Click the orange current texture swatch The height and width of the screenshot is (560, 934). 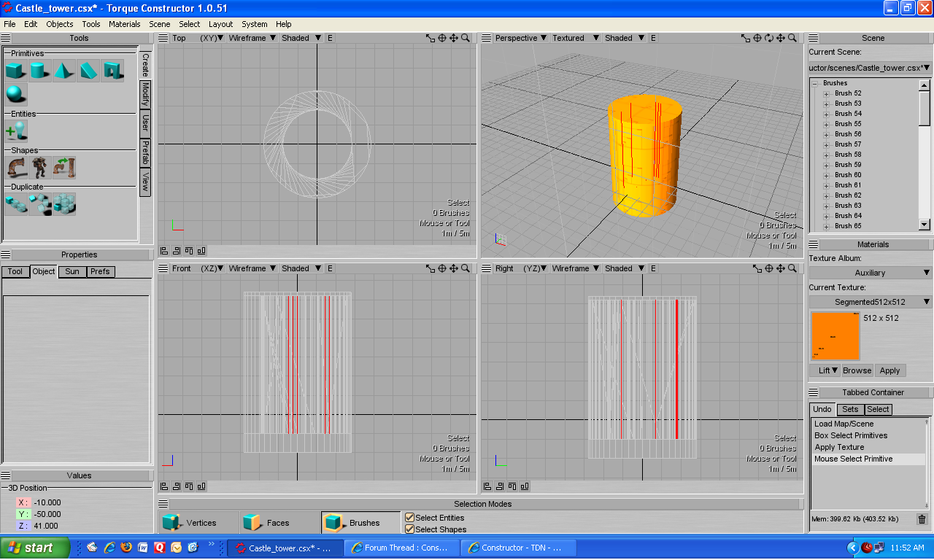(835, 335)
